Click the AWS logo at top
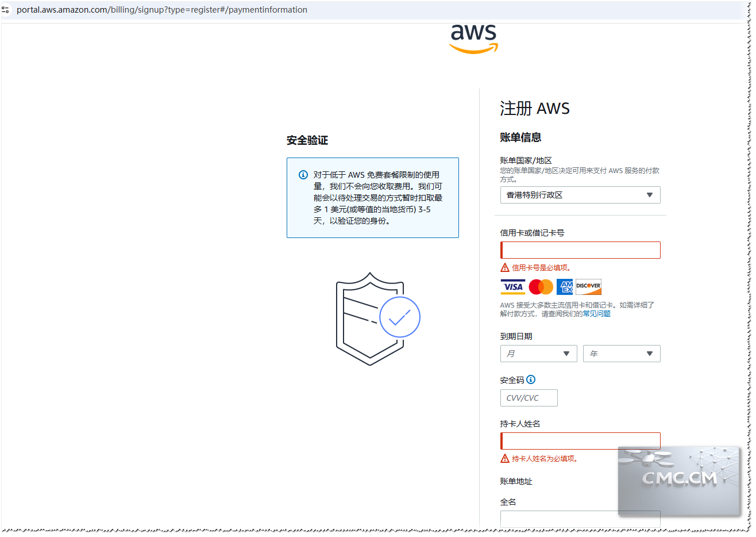The height and width of the screenshot is (537, 756). pos(474,39)
